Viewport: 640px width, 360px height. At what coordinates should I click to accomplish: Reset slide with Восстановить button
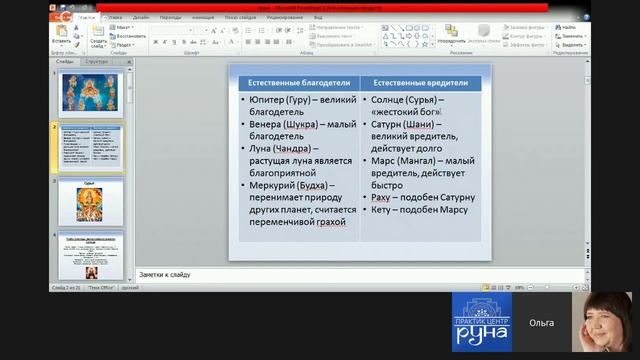tap(128, 36)
